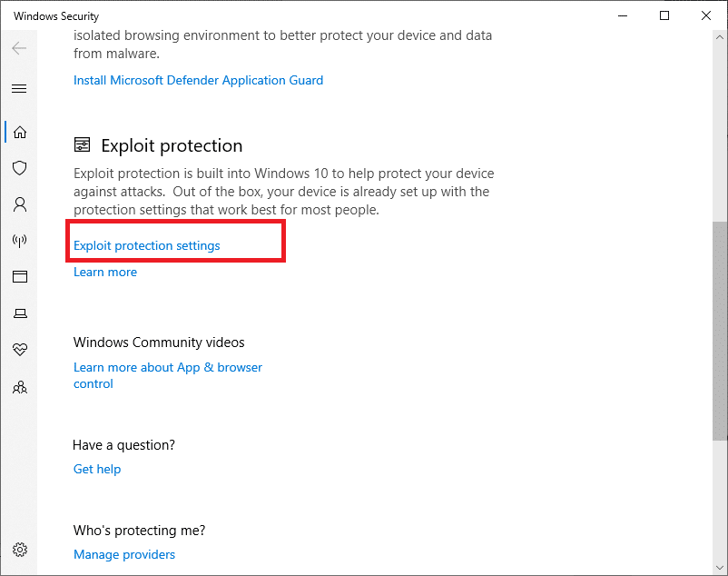Open Settings gear in sidebar
Viewport: 728px width, 576px height.
pyautogui.click(x=19, y=550)
